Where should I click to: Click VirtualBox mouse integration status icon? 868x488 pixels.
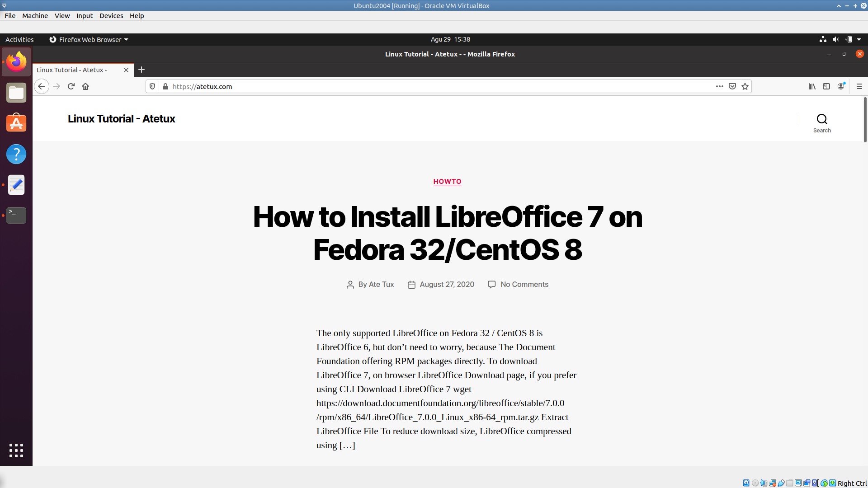pyautogui.click(x=824, y=483)
